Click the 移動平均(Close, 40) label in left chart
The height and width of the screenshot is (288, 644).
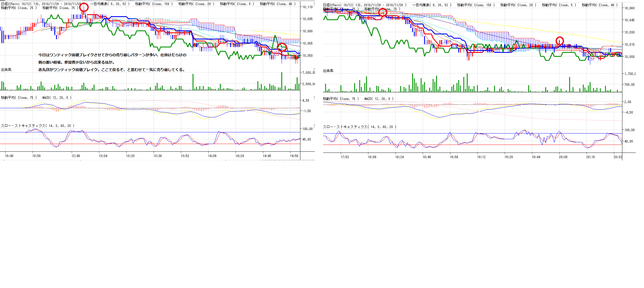click(278, 4)
